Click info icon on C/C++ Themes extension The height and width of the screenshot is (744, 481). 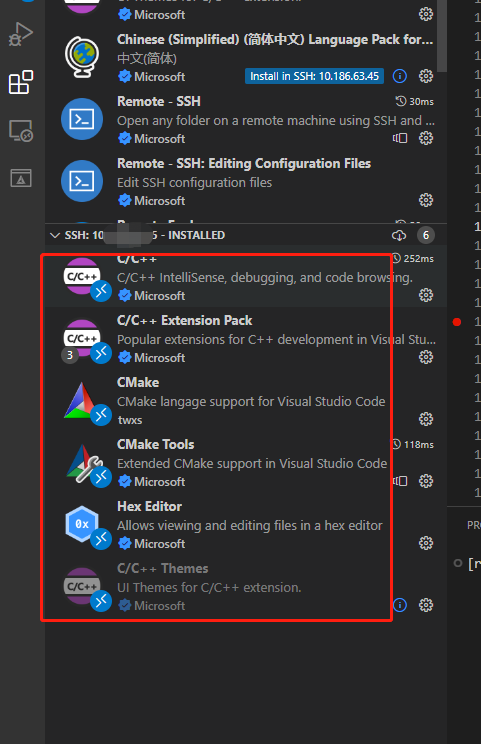point(400,605)
